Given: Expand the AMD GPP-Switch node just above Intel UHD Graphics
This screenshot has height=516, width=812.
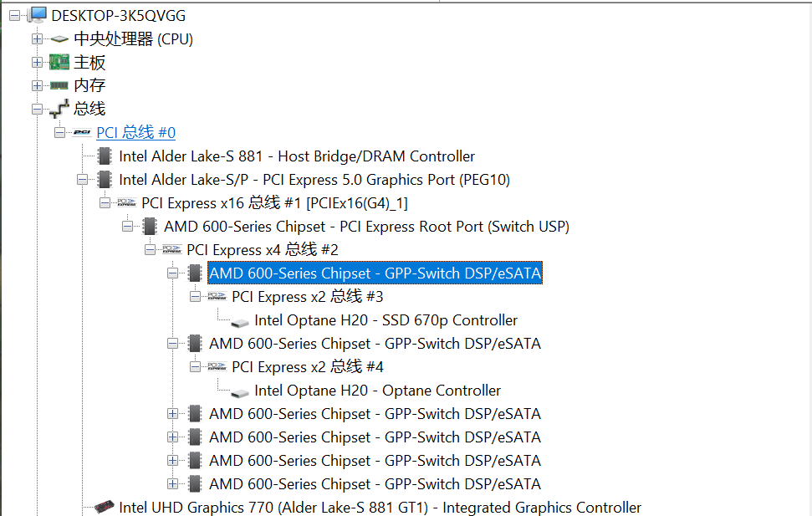Looking at the screenshot, I should [173, 483].
